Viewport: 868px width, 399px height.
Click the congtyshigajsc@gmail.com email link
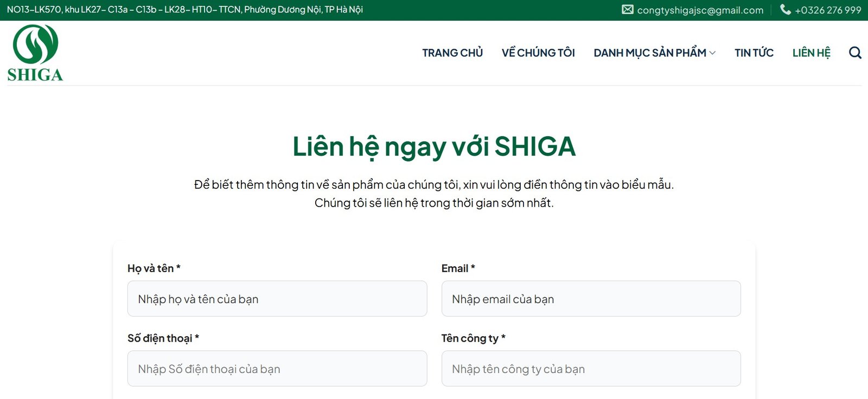tap(700, 10)
